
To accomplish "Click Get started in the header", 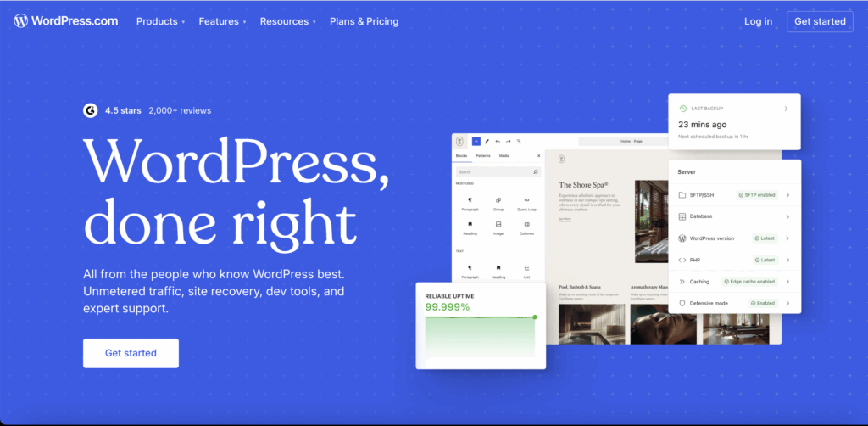I will 820,21.
